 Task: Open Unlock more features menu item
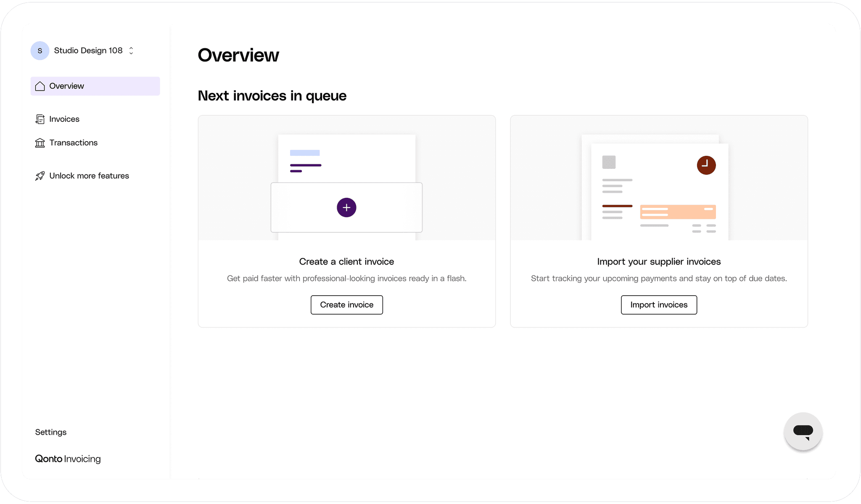pos(89,176)
